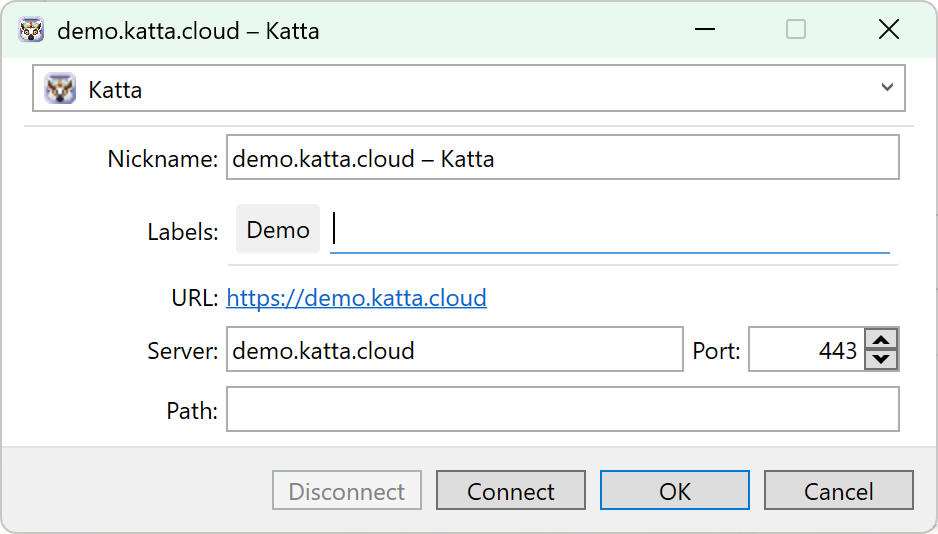The image size is (938, 534).
Task: Open the Katta protocol dropdown
Action: click(x=468, y=89)
